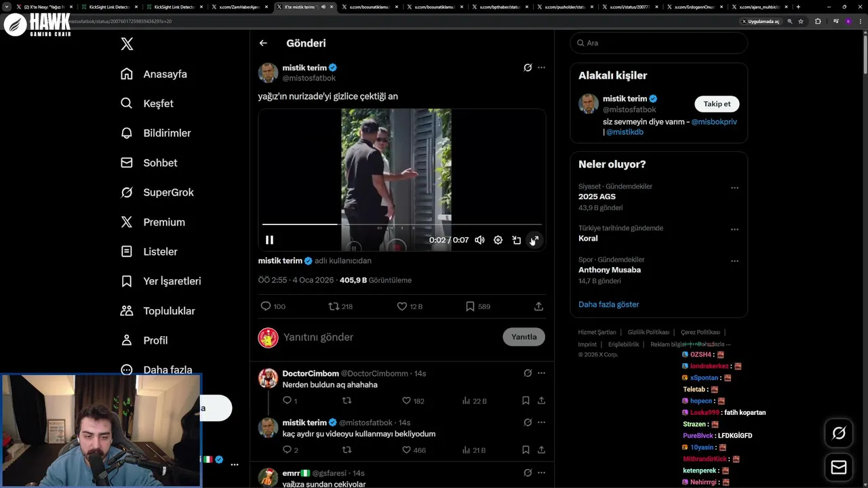The image size is (868, 488).
Task: Repost mistik terim's reply
Action: 347,449
